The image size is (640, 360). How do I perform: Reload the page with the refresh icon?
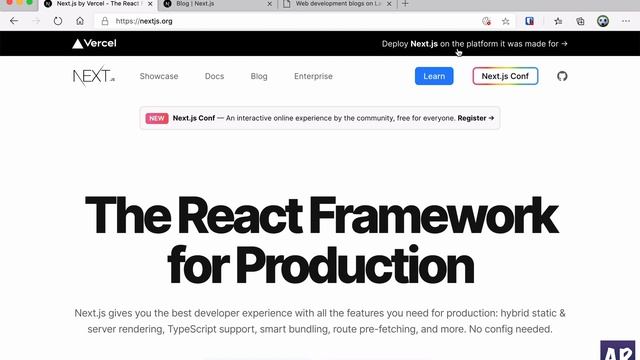pos(58,21)
